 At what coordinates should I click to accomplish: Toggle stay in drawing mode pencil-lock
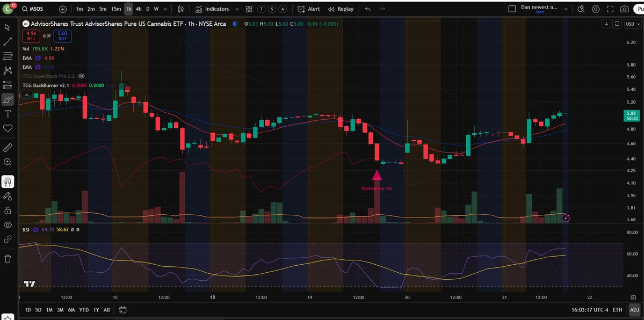pyautogui.click(x=8, y=196)
